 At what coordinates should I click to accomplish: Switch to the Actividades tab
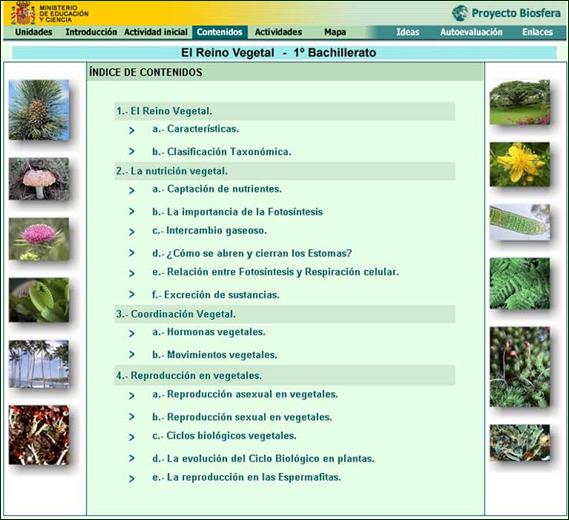tap(278, 32)
